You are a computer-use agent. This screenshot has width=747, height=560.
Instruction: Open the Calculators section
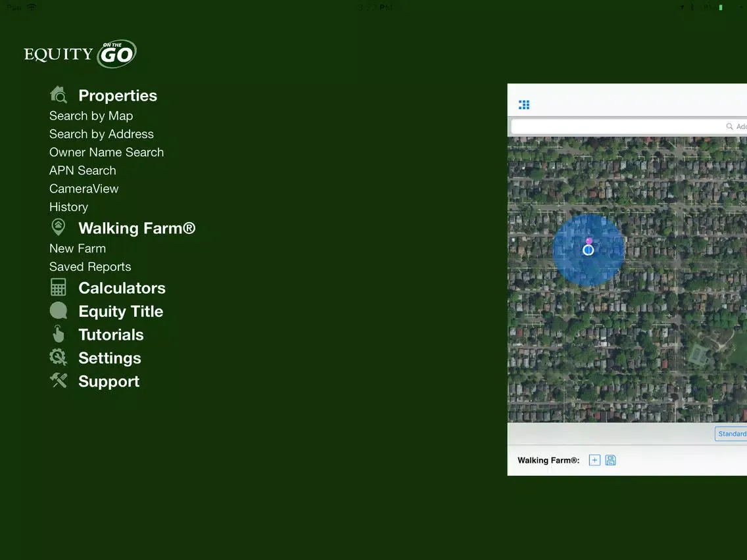pos(122,288)
